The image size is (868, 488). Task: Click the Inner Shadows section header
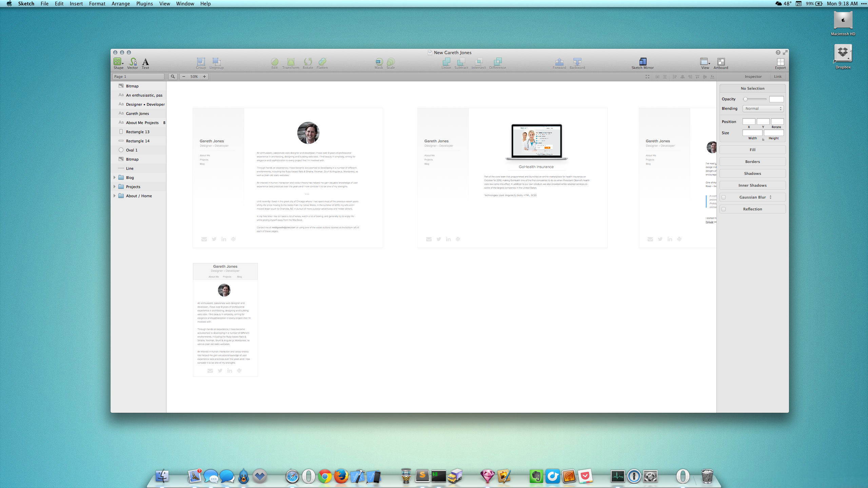pyautogui.click(x=752, y=185)
